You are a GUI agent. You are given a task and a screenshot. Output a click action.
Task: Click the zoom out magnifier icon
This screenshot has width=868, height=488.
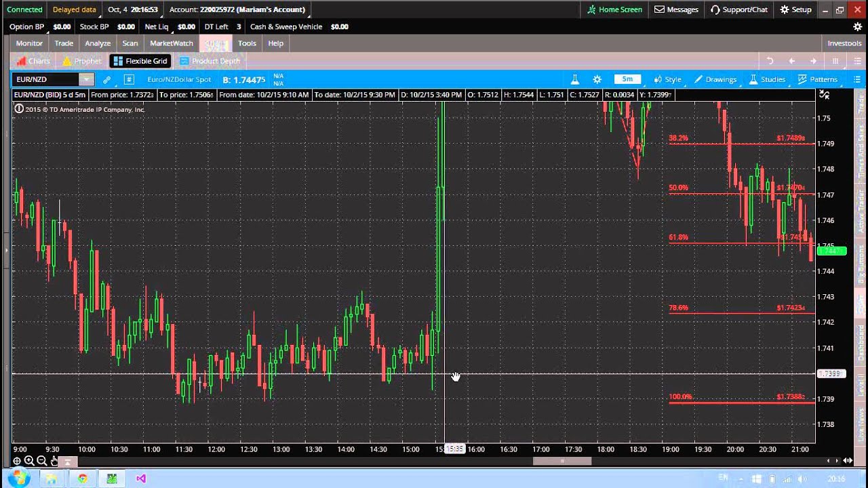[41, 461]
